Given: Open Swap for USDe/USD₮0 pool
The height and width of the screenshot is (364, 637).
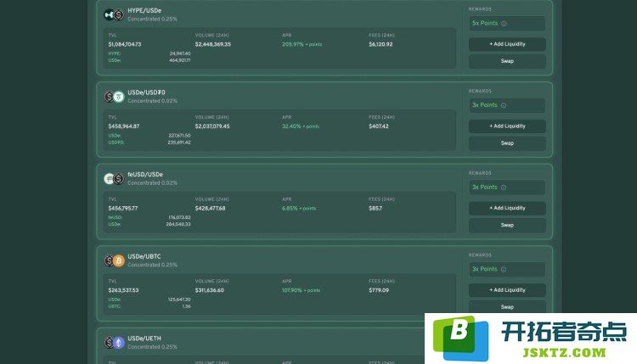Looking at the screenshot, I should (507, 143).
